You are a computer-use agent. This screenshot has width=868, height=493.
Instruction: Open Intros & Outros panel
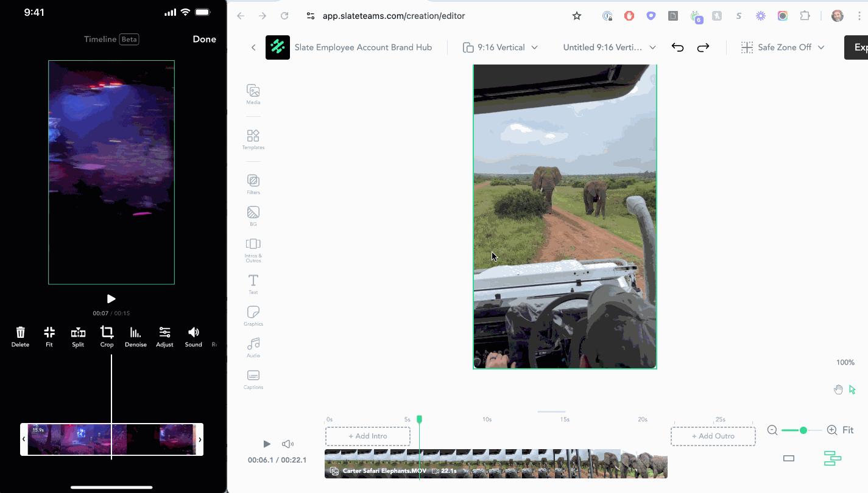(x=253, y=248)
